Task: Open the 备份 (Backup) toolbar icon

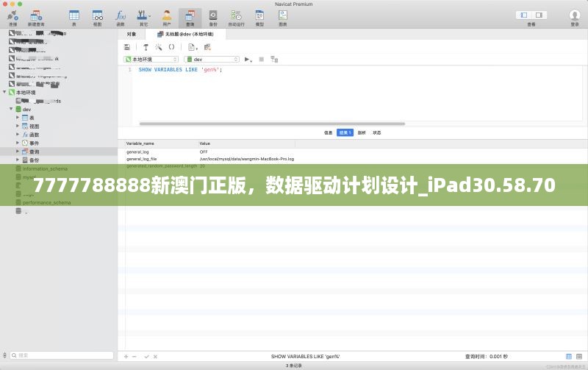Action: click(213, 18)
